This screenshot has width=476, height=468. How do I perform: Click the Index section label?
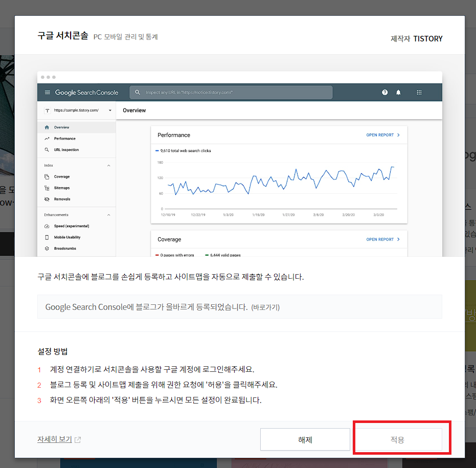coord(49,166)
